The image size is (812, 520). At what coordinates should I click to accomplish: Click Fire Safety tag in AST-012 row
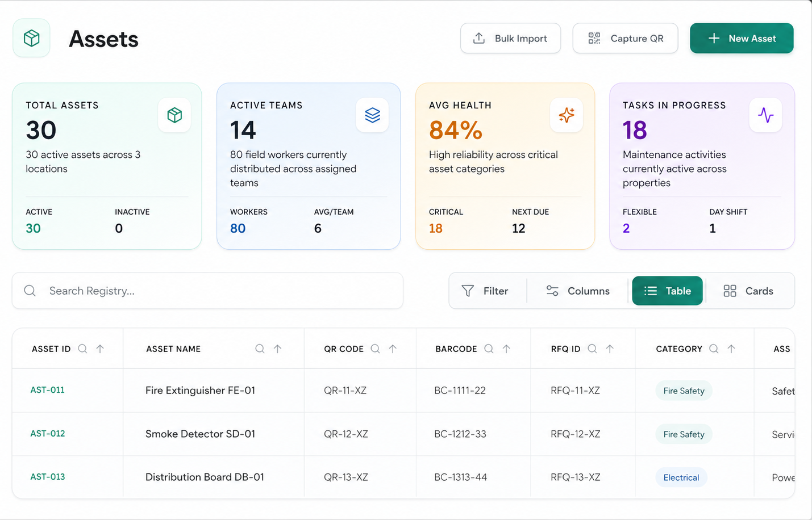(684, 434)
